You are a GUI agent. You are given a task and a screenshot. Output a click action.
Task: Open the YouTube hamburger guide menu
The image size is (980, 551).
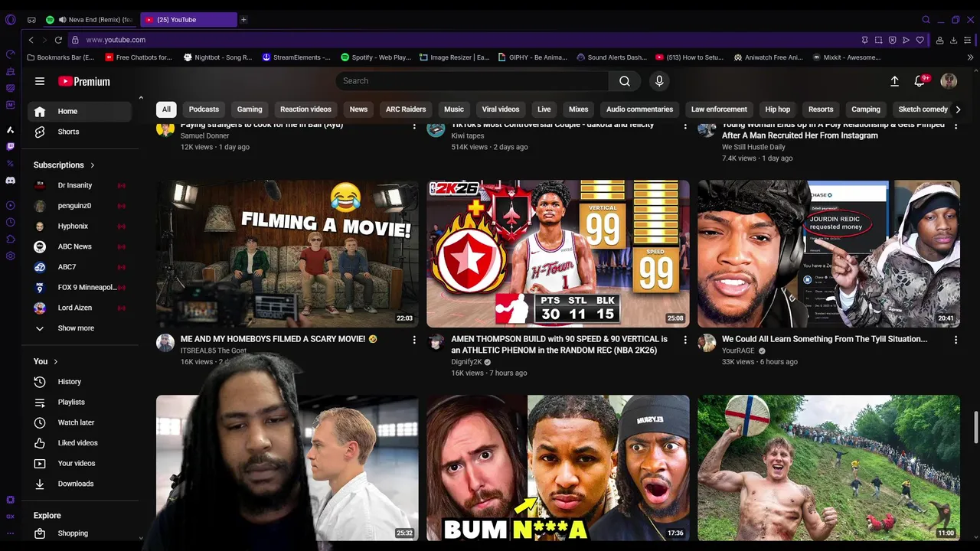tap(40, 81)
